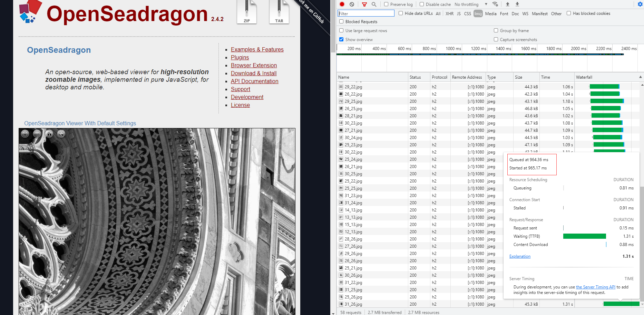The height and width of the screenshot is (315, 644).
Task: Stop recording network log
Action: pos(342,4)
